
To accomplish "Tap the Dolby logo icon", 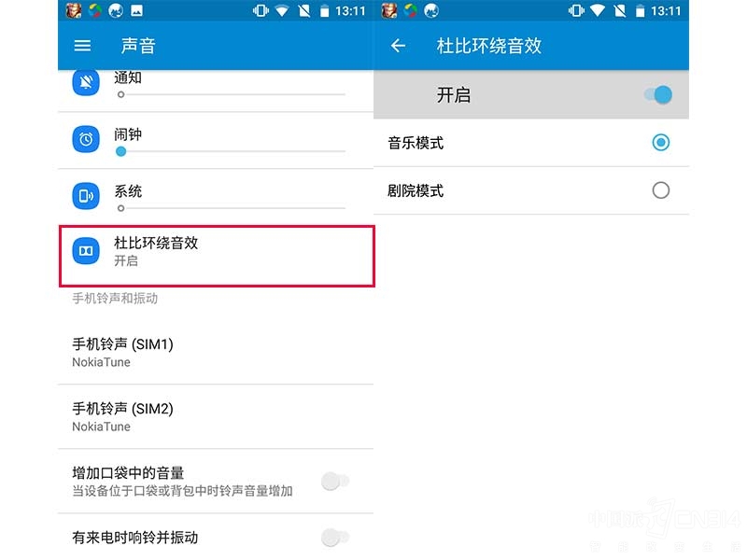I will pyautogui.click(x=86, y=250).
